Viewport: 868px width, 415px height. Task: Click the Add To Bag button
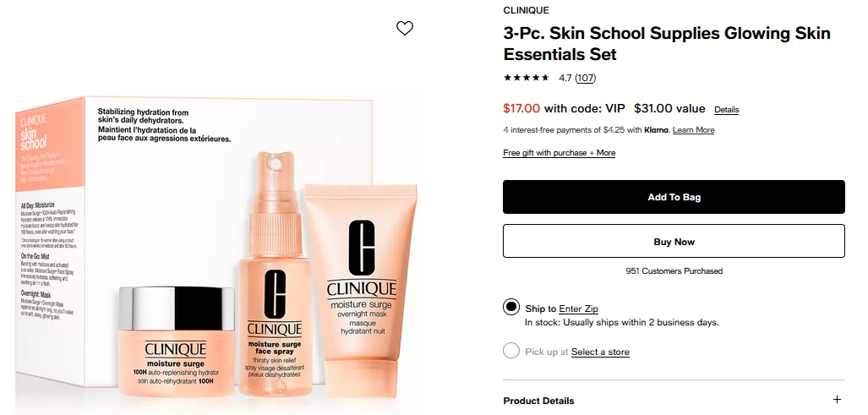[674, 197]
